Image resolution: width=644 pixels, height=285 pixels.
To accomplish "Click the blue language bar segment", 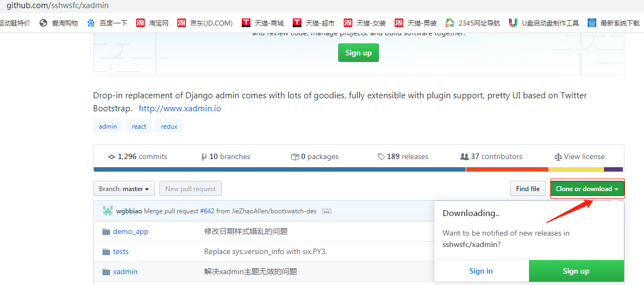I will tap(280, 169).
